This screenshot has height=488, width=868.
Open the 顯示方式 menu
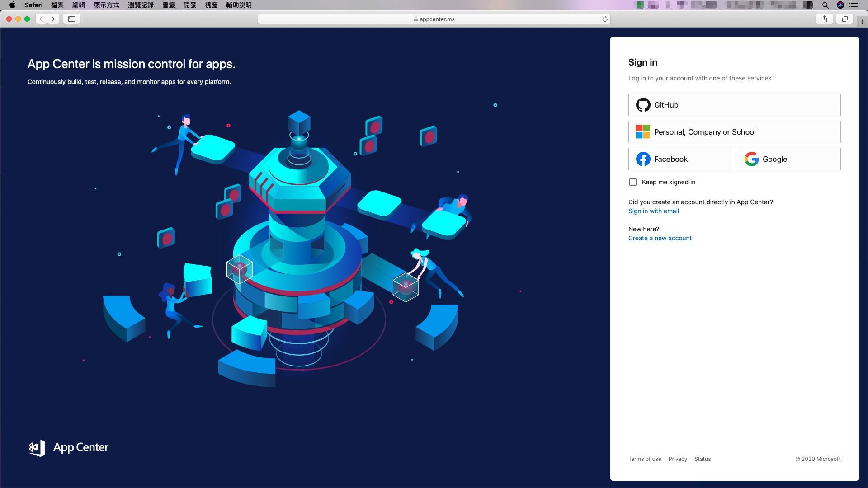pyautogui.click(x=106, y=5)
